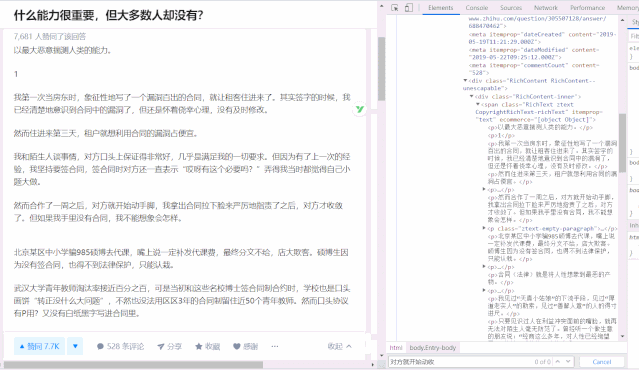Click the heart icon for 感谢
Viewport: 639px width, 370px height.
click(236, 346)
